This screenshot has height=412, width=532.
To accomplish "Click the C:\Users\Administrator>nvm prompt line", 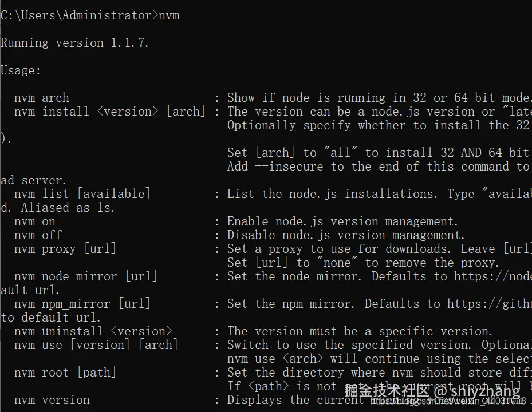I will [90, 15].
